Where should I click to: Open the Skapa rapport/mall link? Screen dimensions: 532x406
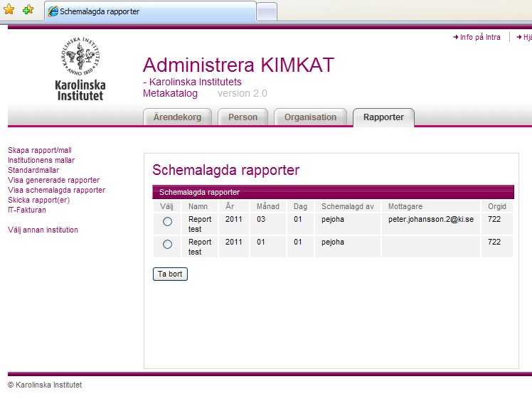(x=40, y=150)
